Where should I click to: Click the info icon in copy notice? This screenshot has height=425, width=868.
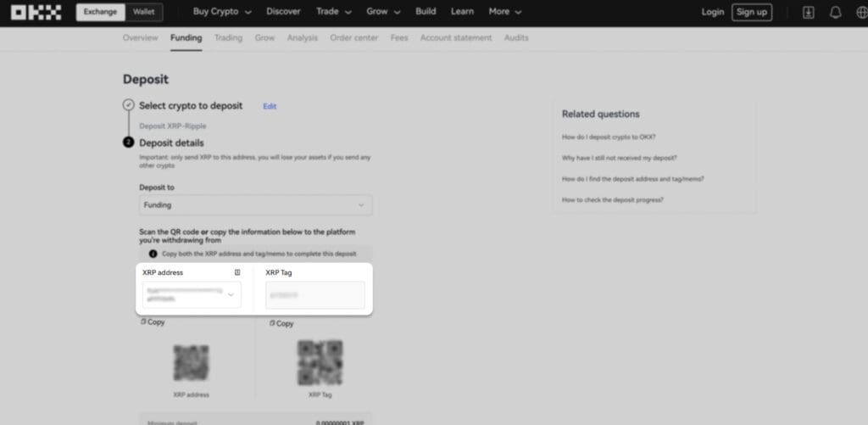pyautogui.click(x=153, y=254)
